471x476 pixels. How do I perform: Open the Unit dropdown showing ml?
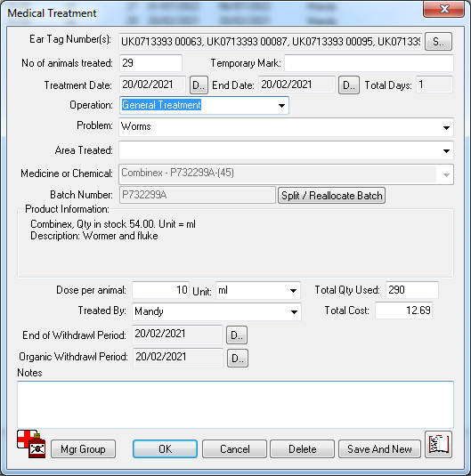click(293, 291)
